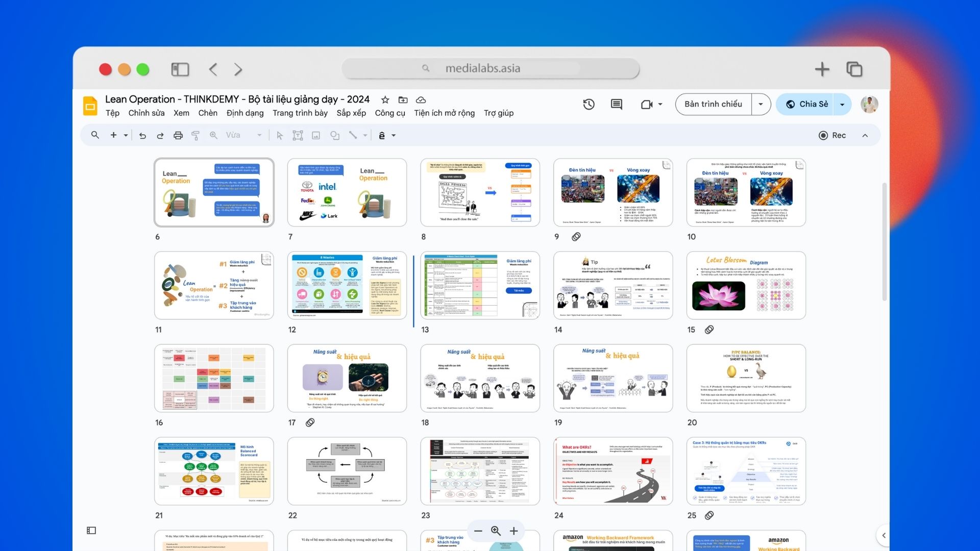Open version history clock icon

pyautogui.click(x=589, y=104)
